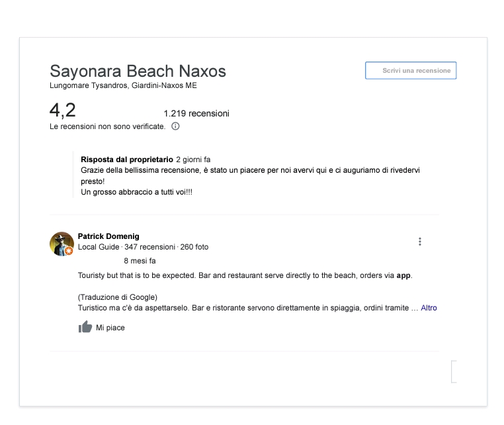Click the "Le recensioni non sono verificate" text
The height and width of the screenshot is (425, 504).
107,126
